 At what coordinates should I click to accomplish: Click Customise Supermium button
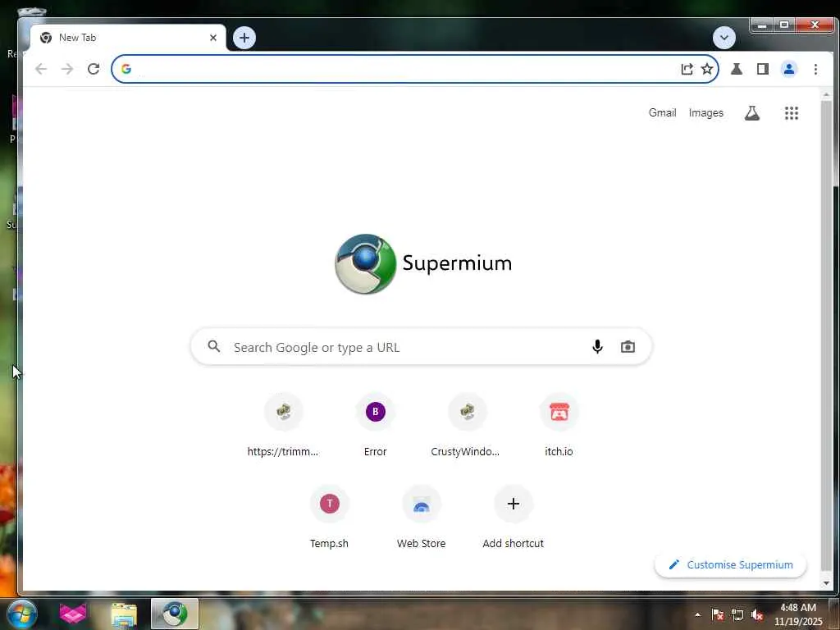[x=731, y=564]
